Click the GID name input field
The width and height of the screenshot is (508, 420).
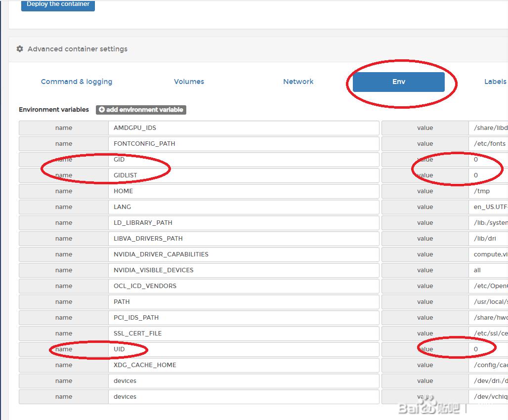(x=243, y=160)
